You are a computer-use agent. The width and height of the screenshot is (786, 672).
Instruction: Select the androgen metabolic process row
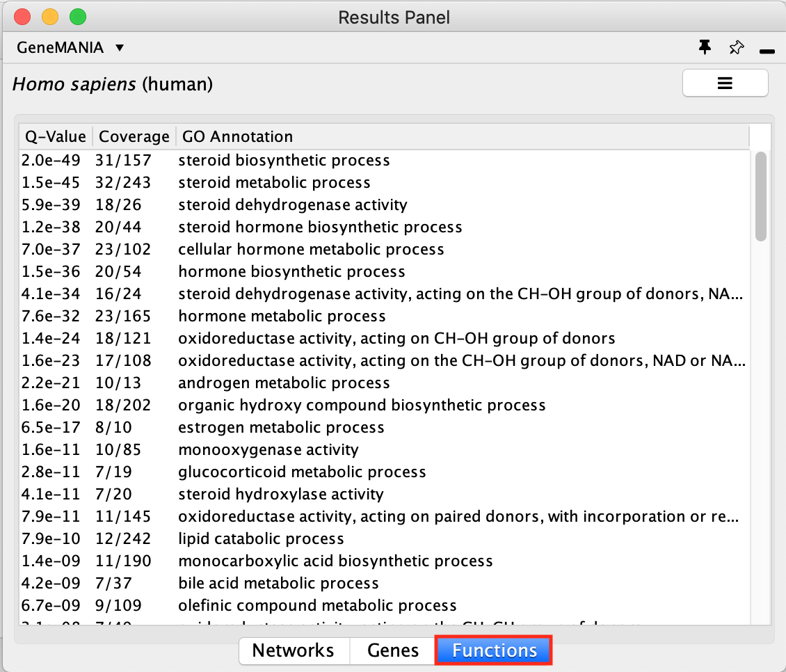[x=284, y=383]
